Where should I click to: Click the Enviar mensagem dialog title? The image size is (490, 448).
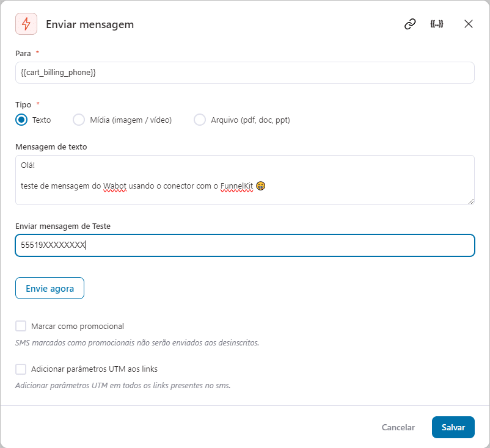(x=90, y=24)
